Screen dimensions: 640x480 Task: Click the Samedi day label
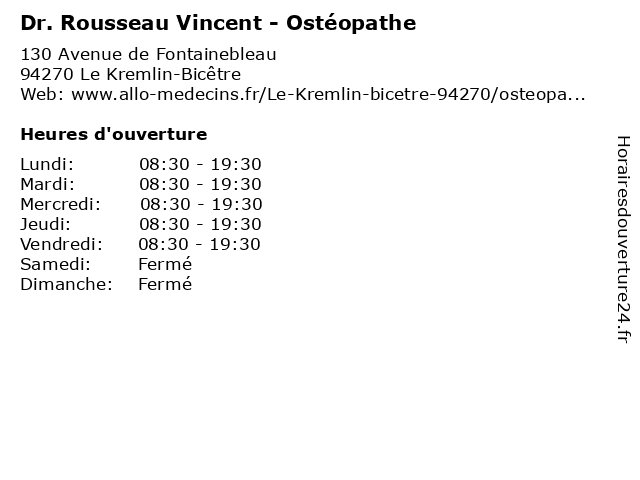click(x=56, y=264)
